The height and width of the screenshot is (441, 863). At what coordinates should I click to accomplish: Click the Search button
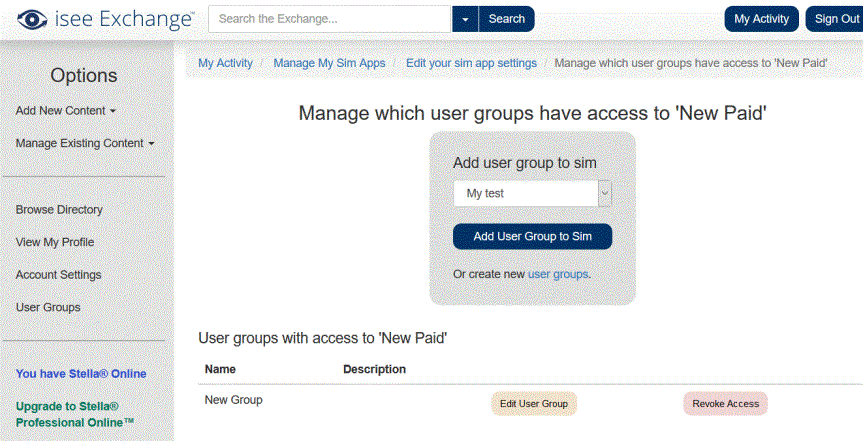point(506,19)
